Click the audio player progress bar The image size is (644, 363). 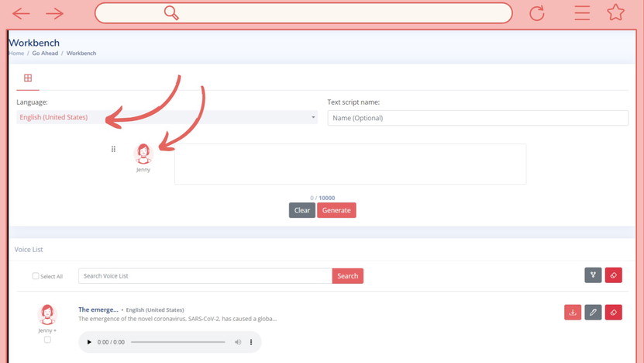click(x=177, y=342)
